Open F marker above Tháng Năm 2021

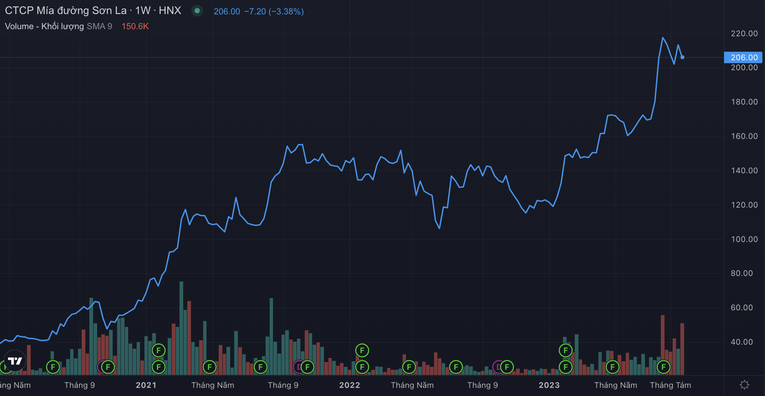click(x=209, y=367)
